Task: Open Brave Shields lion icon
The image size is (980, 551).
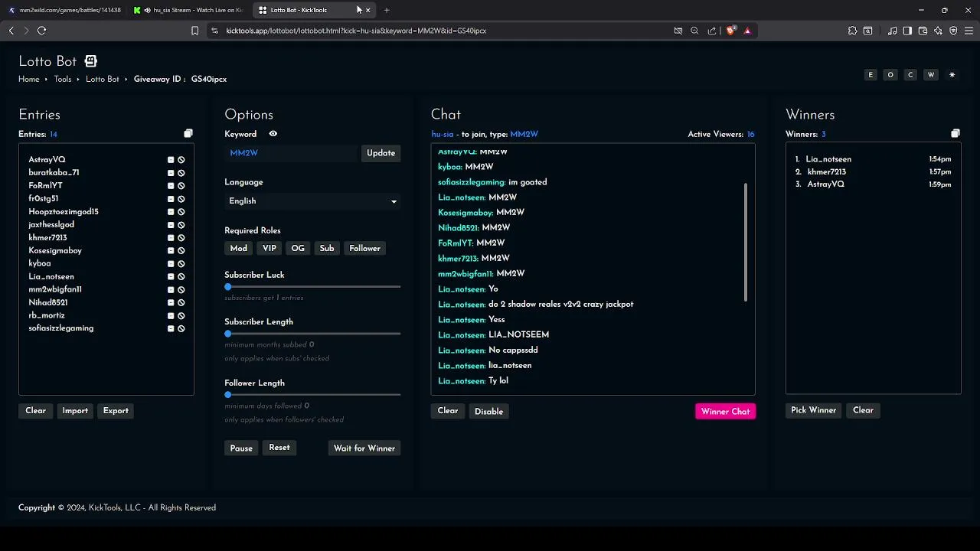Action: (x=730, y=31)
